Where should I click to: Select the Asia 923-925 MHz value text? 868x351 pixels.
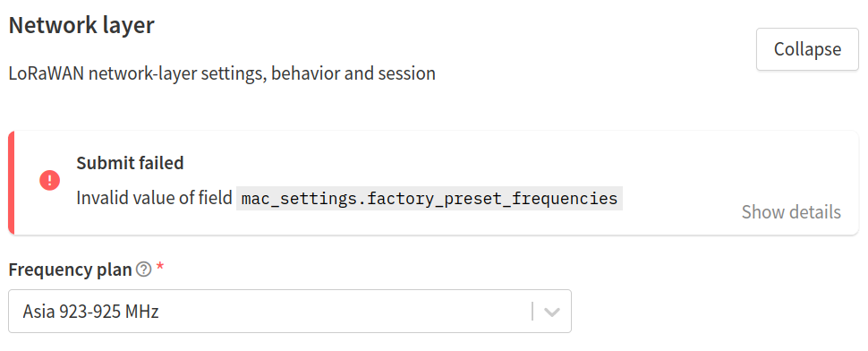(90, 312)
